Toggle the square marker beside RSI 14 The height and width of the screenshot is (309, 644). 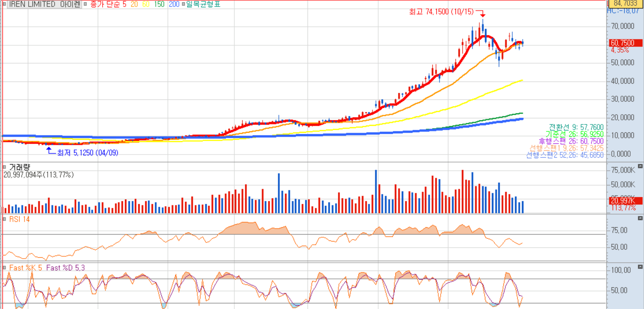pos(5,219)
